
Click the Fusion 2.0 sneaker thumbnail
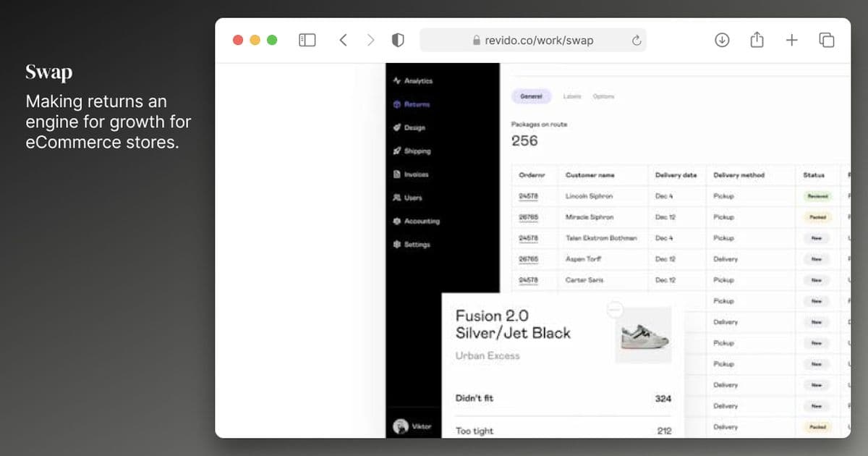click(643, 335)
